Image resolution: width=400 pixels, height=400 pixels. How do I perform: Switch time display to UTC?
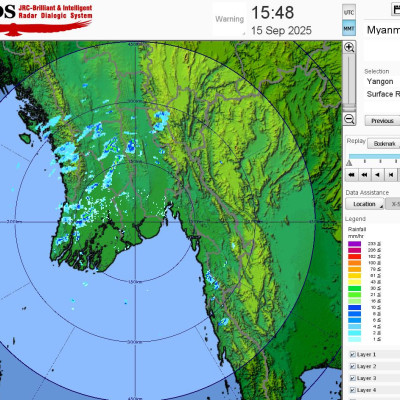point(349,13)
